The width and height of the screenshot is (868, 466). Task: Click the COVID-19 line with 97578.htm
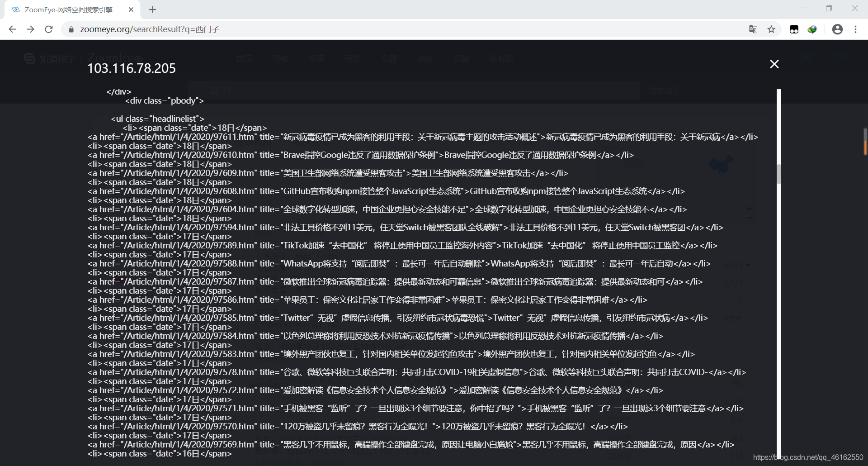pyautogui.click(x=417, y=372)
